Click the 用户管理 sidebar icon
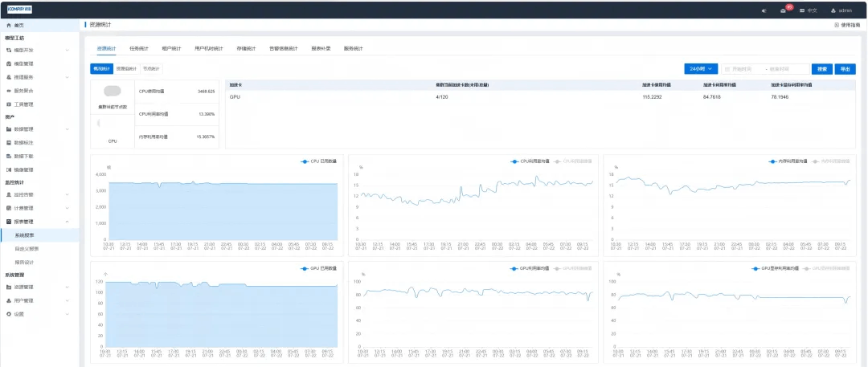The height and width of the screenshot is (367, 868). 9,300
